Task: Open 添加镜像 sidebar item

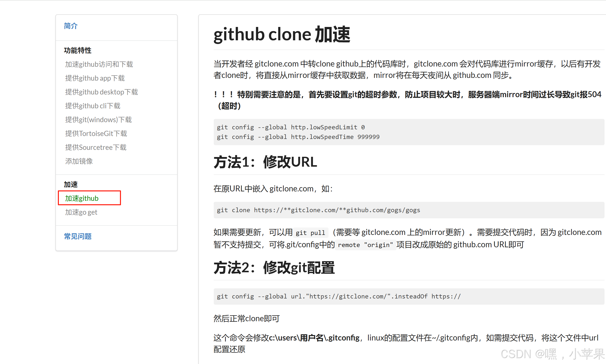Action: click(x=79, y=161)
